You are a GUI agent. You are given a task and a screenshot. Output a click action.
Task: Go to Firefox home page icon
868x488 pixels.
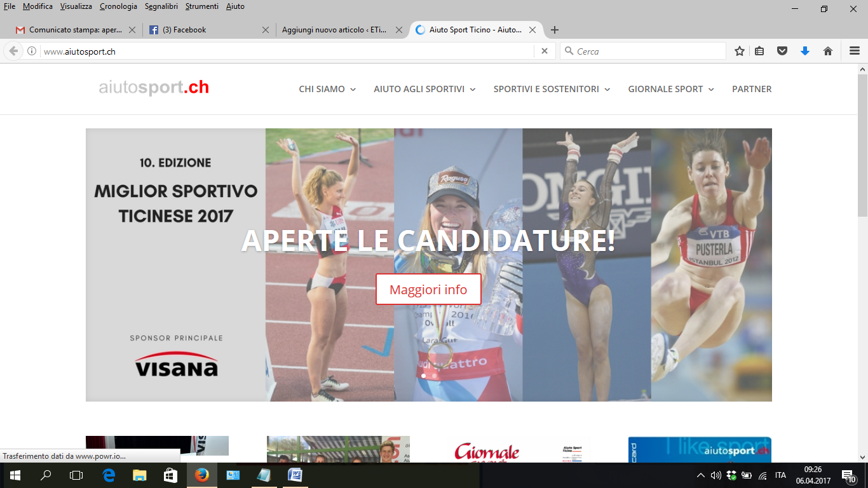828,51
